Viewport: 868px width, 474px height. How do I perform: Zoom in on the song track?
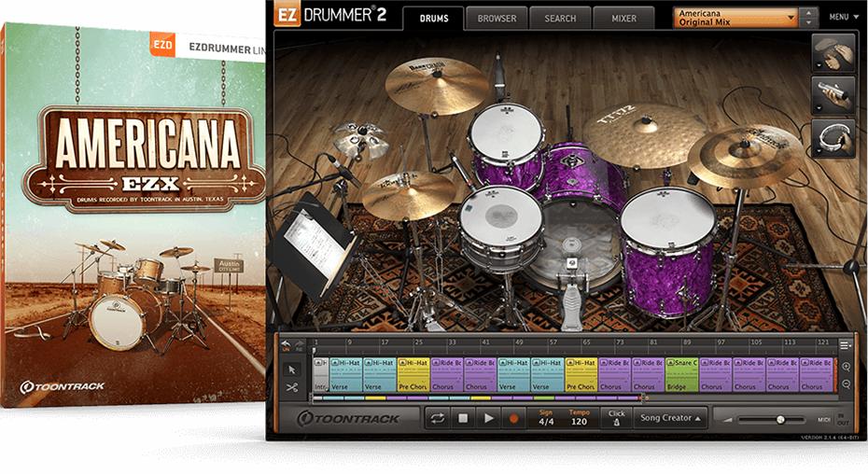(846, 367)
